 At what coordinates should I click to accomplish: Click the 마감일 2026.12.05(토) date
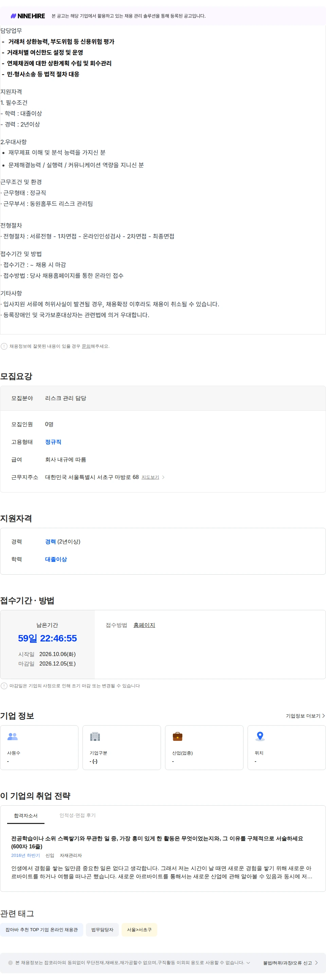point(57,664)
